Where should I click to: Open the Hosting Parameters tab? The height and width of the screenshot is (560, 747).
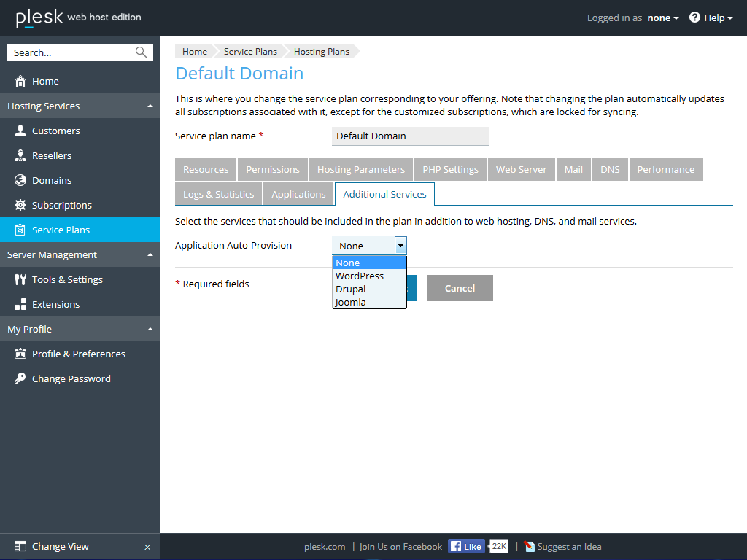[360, 169]
